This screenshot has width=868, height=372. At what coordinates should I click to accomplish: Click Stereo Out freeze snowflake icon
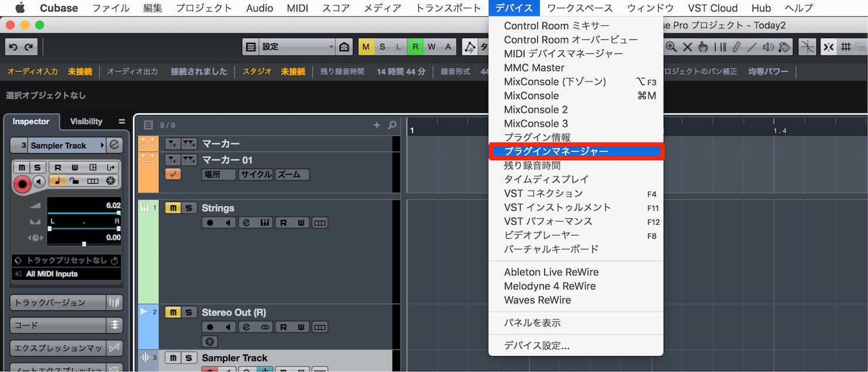[210, 341]
